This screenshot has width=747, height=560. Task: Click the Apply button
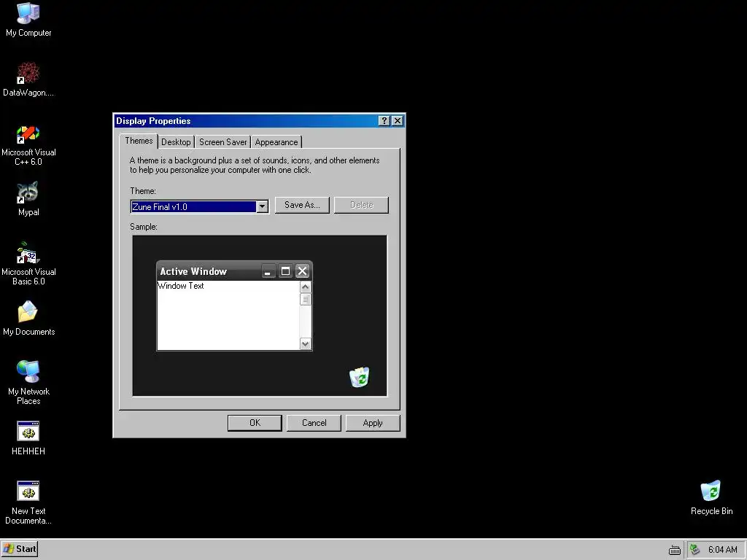[373, 423]
